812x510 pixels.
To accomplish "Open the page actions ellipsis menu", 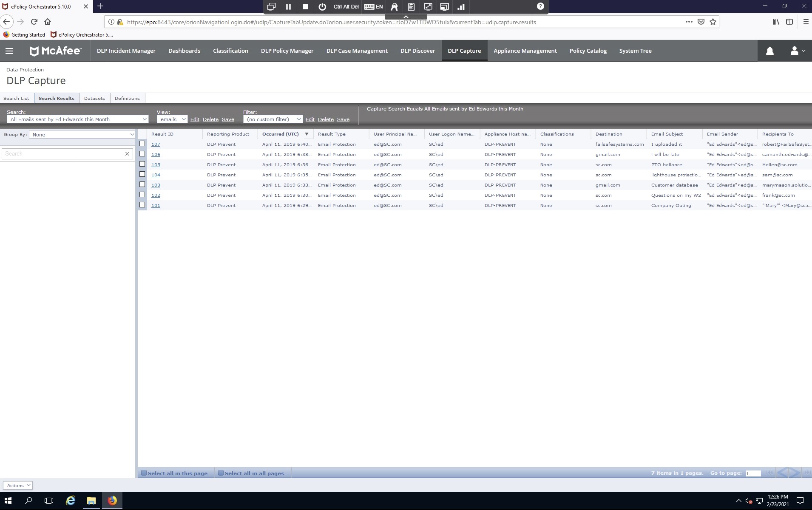I will 689,22.
